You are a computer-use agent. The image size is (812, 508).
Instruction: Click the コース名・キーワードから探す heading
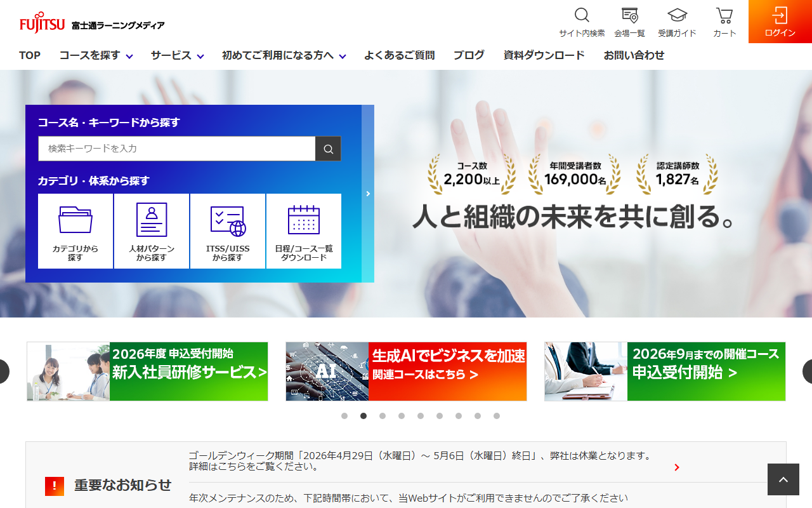(x=109, y=123)
